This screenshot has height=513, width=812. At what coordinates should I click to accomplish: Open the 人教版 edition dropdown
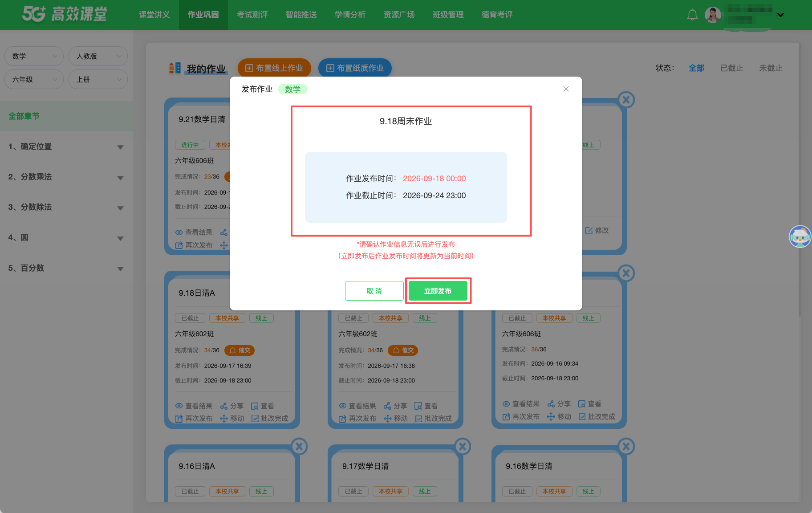[x=98, y=56]
